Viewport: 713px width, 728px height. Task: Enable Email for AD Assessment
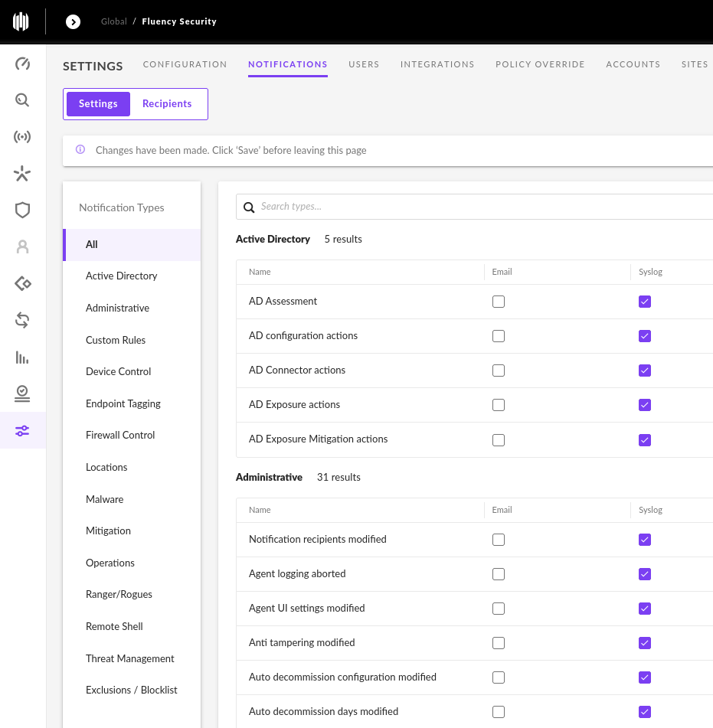499,302
